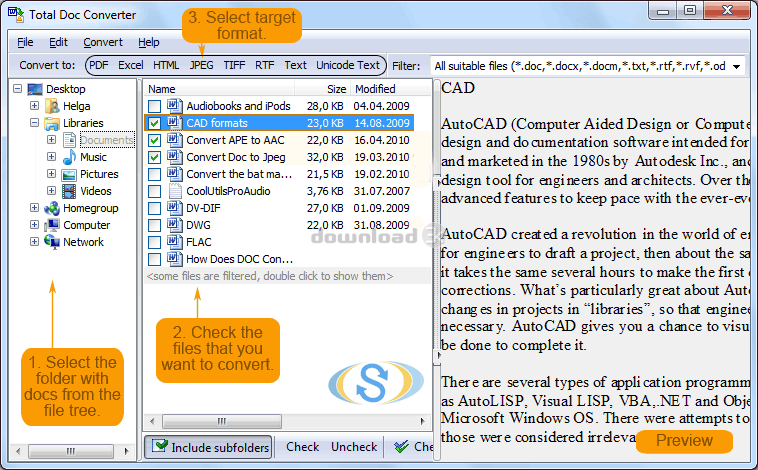758x470 pixels.
Task: Select Excel as target format
Action: [131, 65]
